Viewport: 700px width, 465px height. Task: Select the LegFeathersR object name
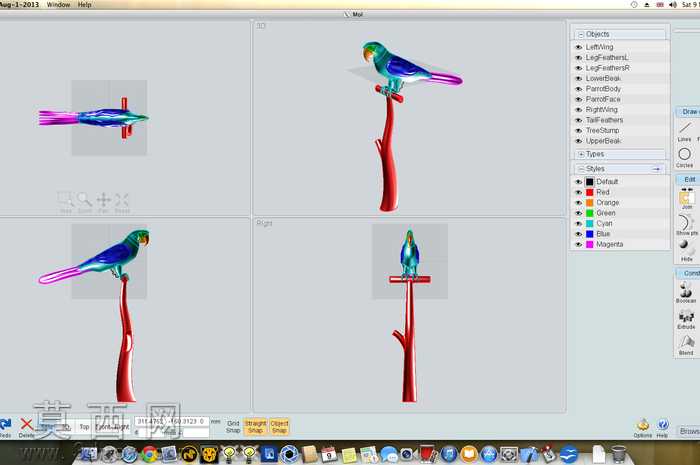click(608, 68)
